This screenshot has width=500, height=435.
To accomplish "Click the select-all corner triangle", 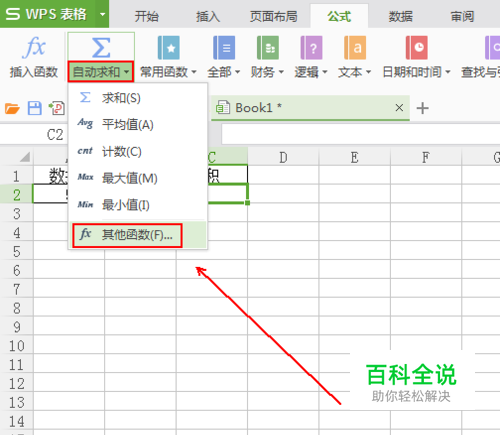I will [25, 156].
